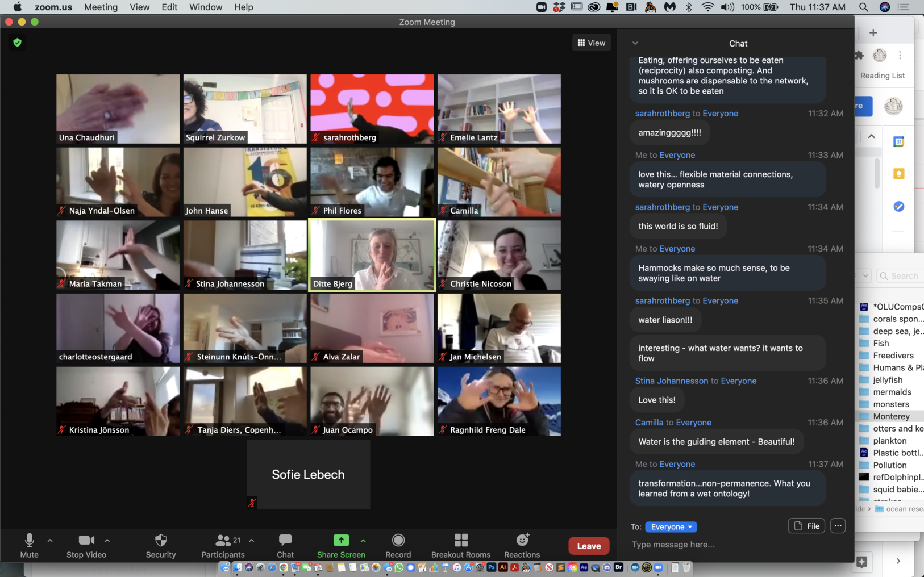Start recording with the Record icon

[x=398, y=540]
